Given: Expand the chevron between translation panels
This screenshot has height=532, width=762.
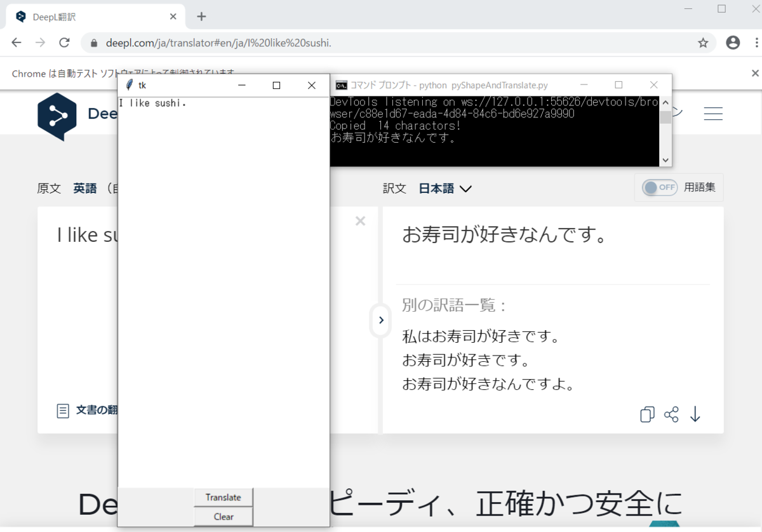Looking at the screenshot, I should 380,321.
